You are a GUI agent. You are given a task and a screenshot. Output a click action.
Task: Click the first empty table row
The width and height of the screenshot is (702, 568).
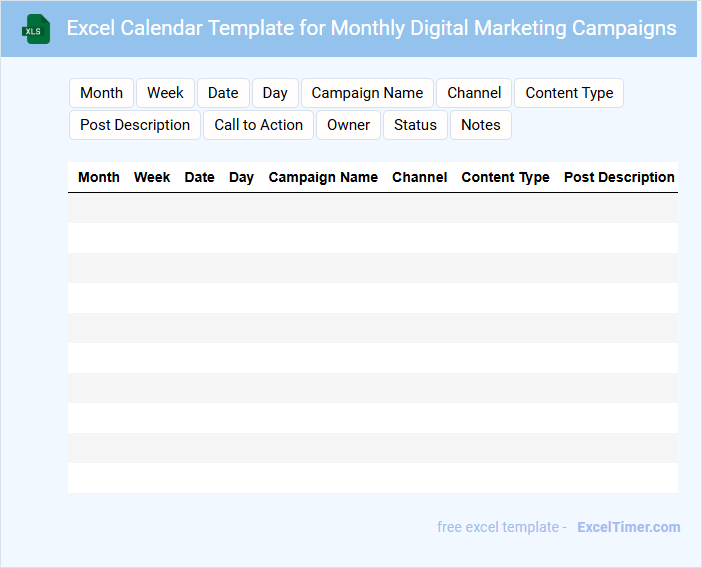(x=372, y=208)
